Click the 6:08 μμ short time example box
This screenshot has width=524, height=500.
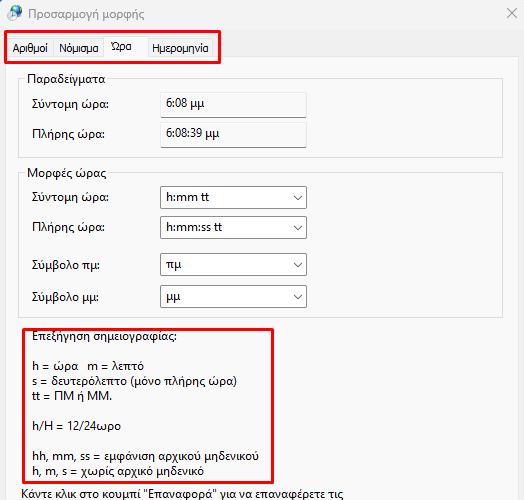pyautogui.click(x=233, y=105)
